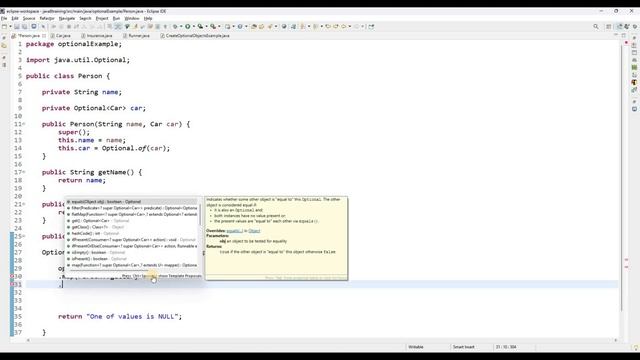This screenshot has height=360, width=640.
Task: Click the equals link in Javadoc popup
Action: pos(234,231)
